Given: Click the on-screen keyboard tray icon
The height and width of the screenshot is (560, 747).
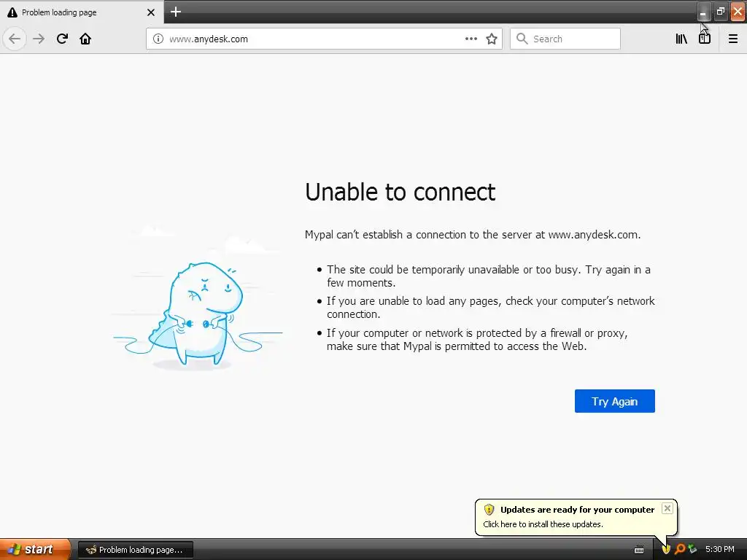Looking at the screenshot, I should pyautogui.click(x=639, y=550).
